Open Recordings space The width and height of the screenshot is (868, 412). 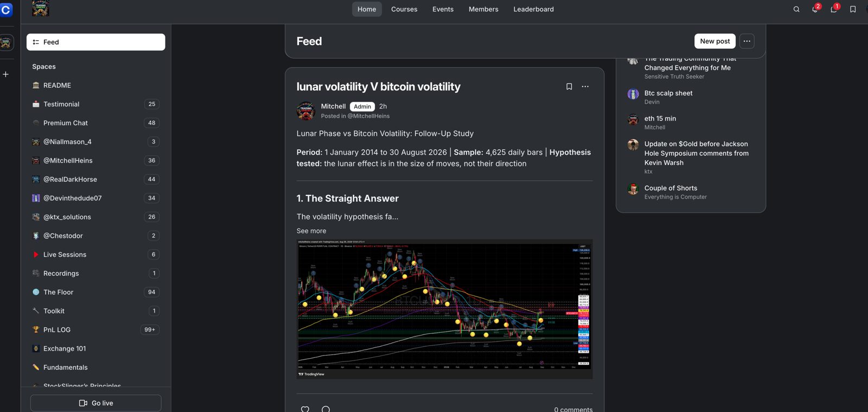(x=95, y=274)
